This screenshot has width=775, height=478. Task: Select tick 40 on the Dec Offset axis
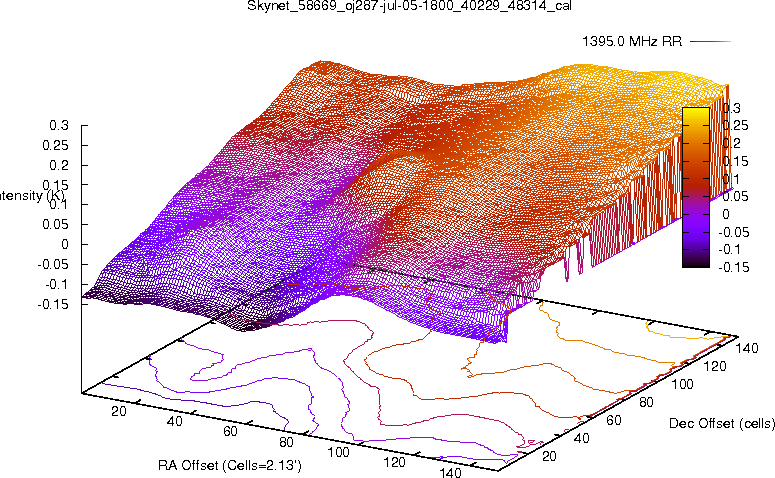(x=581, y=438)
